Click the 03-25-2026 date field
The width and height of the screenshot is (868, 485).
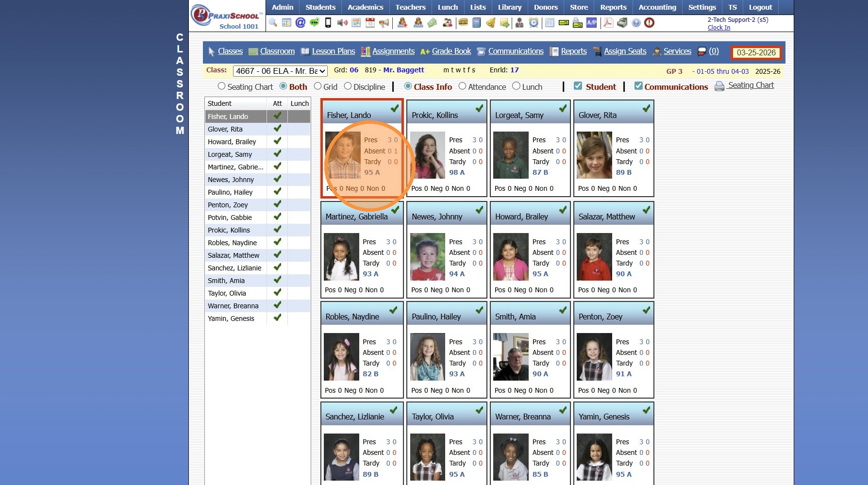tap(756, 52)
